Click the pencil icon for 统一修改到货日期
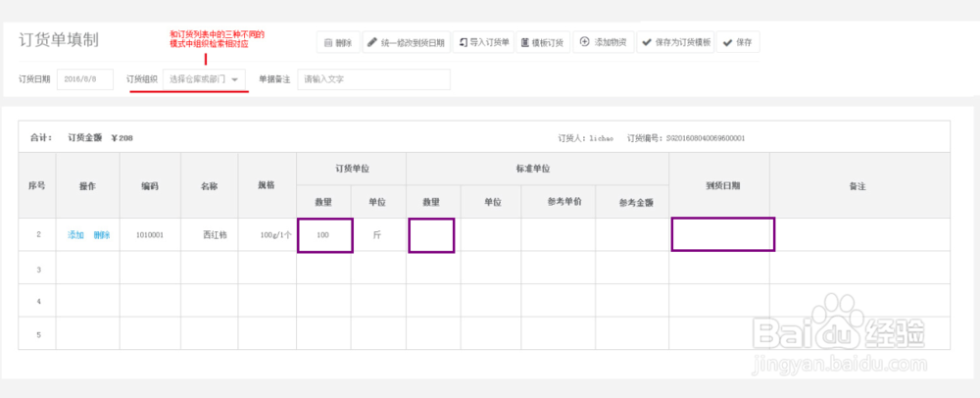980x398 pixels. pos(372,43)
